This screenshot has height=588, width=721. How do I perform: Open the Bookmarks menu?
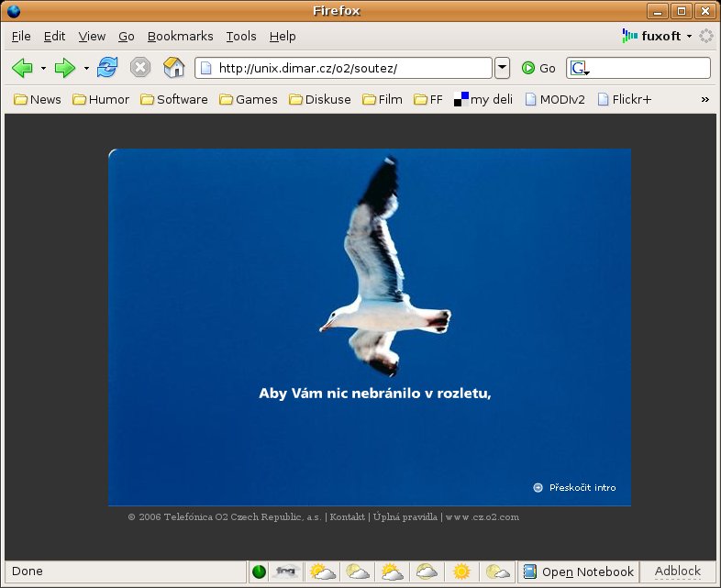click(180, 37)
